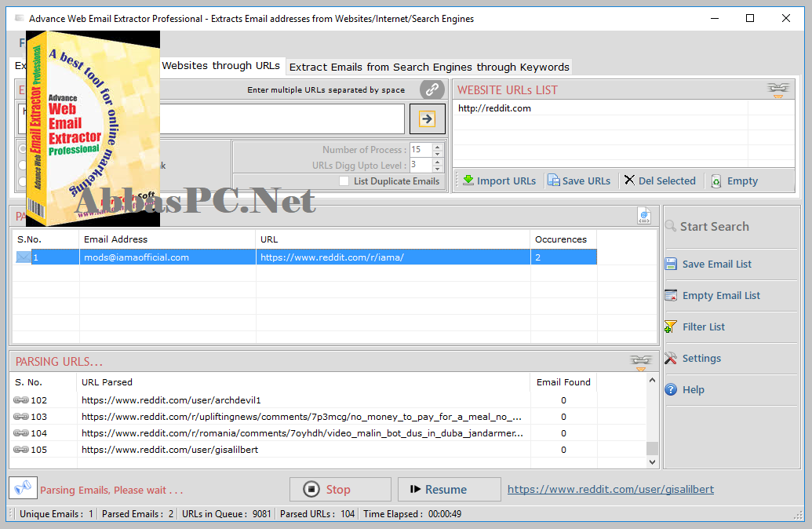This screenshot has width=812, height=529.
Task: Collapse the Parsing URLs panel icon
Action: (x=641, y=362)
